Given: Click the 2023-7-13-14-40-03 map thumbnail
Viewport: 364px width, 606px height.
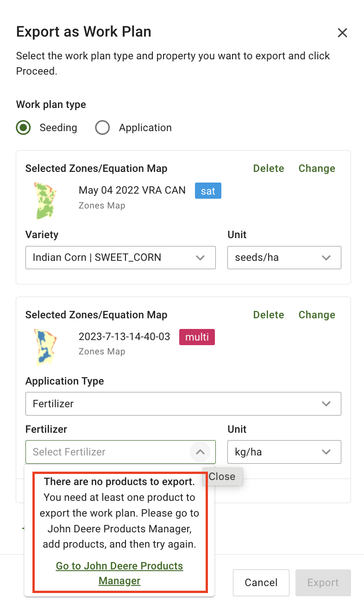Looking at the screenshot, I should click(45, 347).
